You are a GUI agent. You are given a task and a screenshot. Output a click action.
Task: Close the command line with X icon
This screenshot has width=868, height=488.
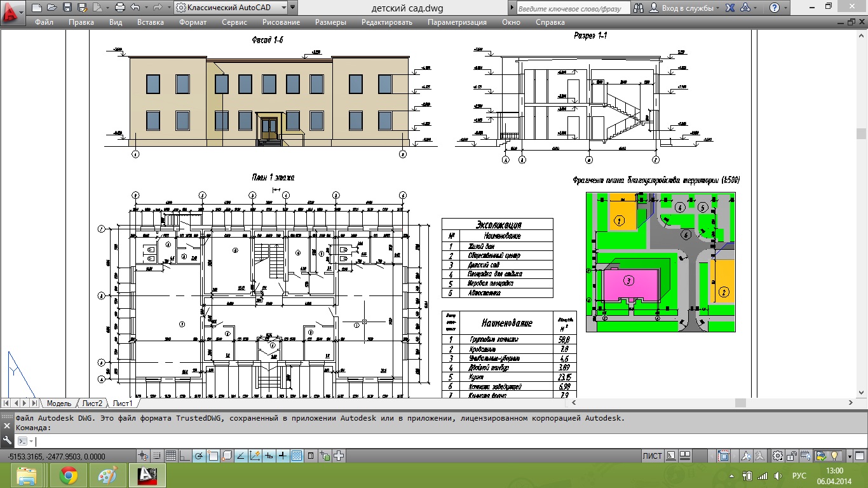pyautogui.click(x=7, y=425)
